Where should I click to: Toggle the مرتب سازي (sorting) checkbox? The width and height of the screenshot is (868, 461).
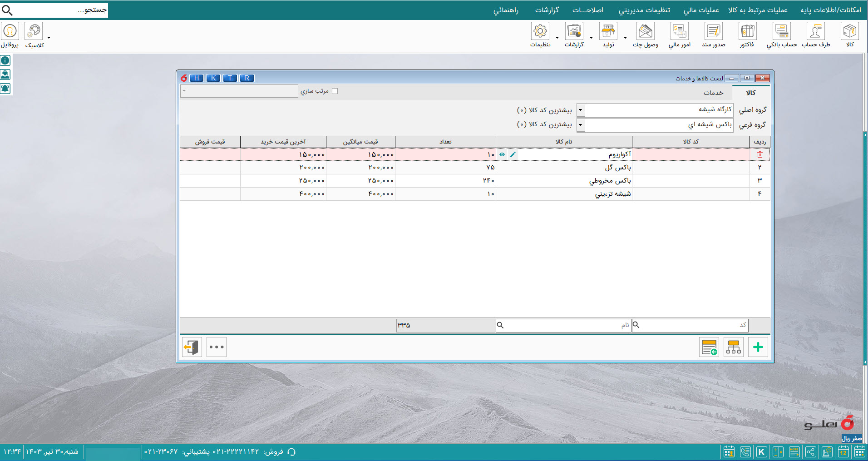point(335,91)
